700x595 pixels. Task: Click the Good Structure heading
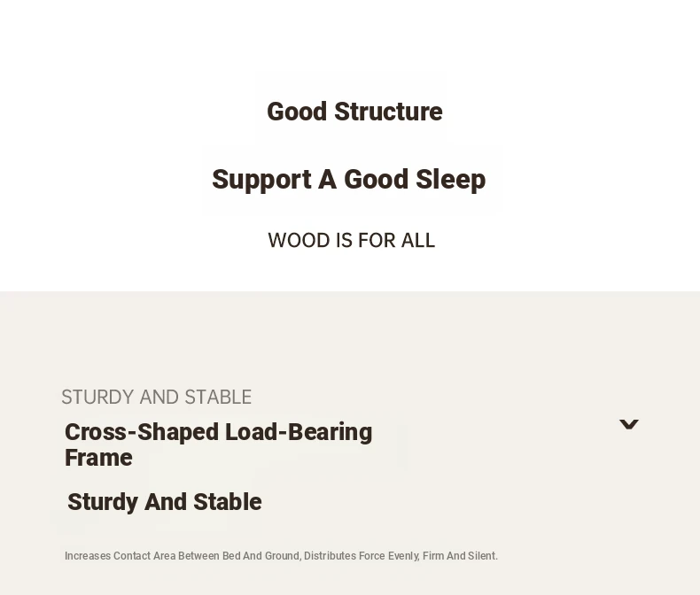tap(354, 112)
